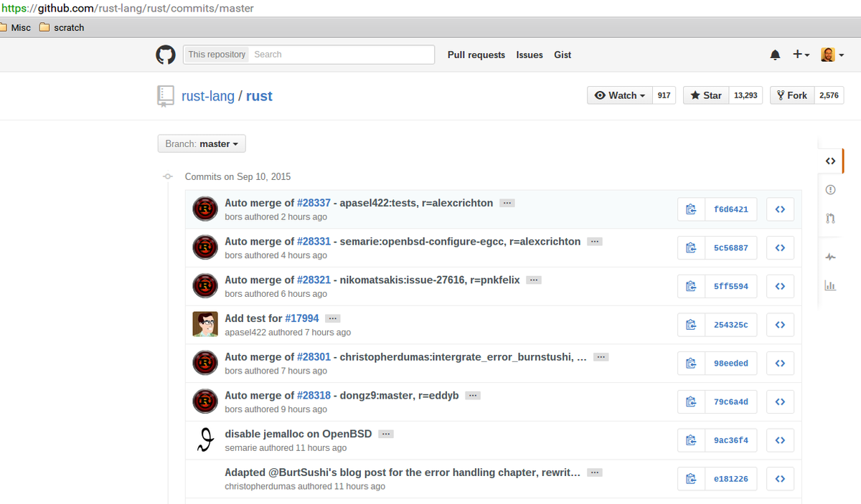Viewport: 861px width, 504px height.
Task: Open the Graphs sidebar icon
Action: pos(830,285)
